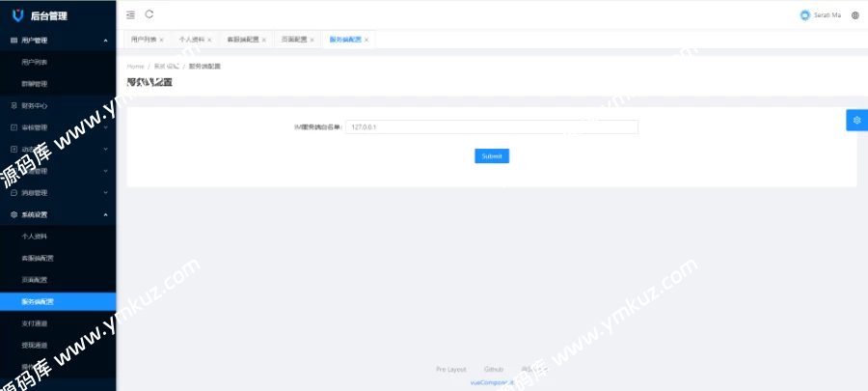This screenshot has width=868, height=391.
Task: Click the Serati Ma username
Action: [827, 15]
